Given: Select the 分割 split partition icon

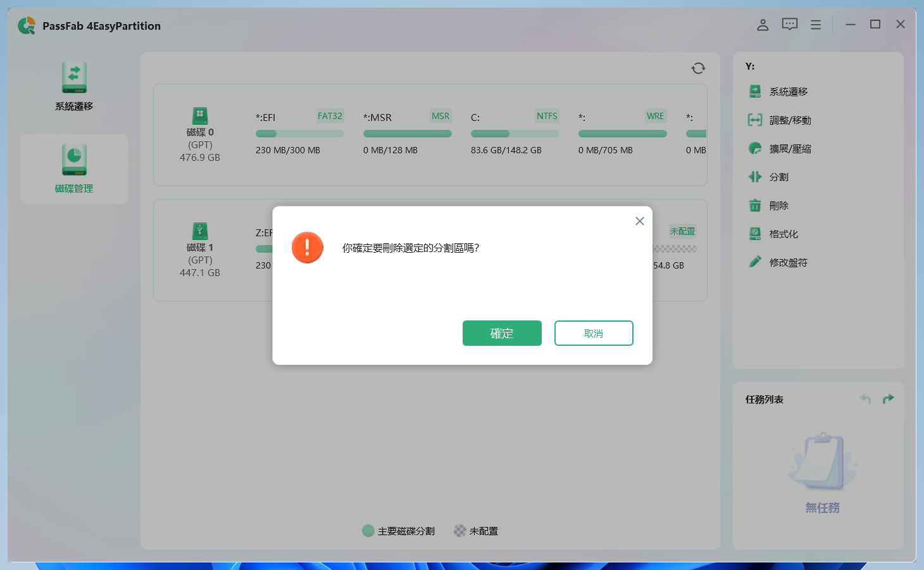Looking at the screenshot, I should coord(754,177).
